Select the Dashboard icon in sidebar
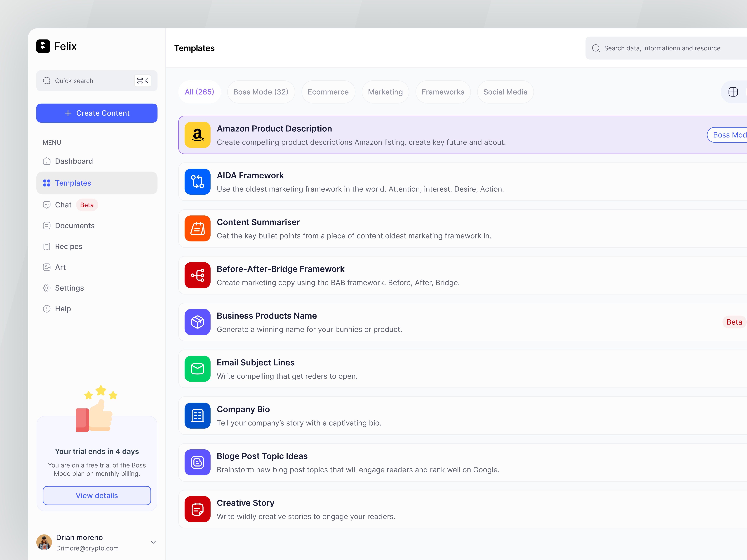Image resolution: width=747 pixels, height=560 pixels. tap(47, 161)
